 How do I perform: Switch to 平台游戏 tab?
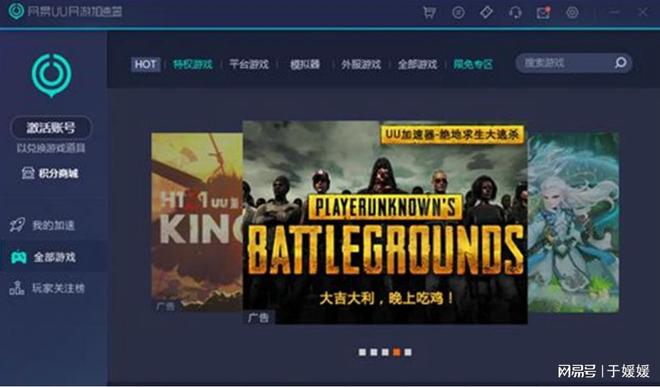[x=249, y=64]
